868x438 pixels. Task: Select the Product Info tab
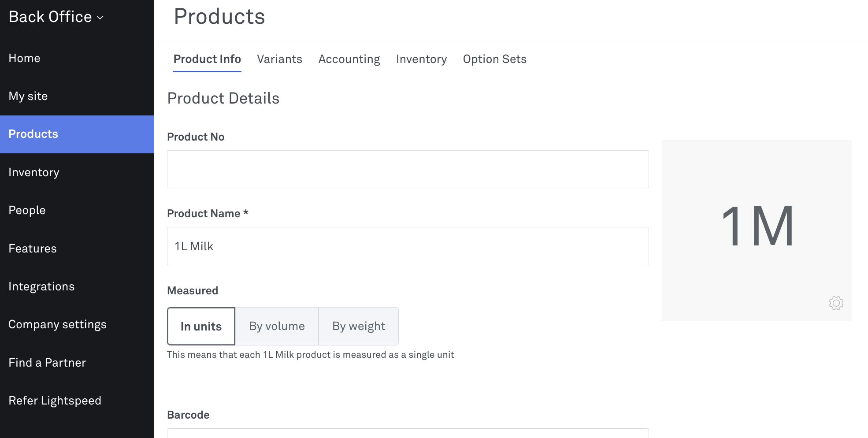(x=207, y=59)
